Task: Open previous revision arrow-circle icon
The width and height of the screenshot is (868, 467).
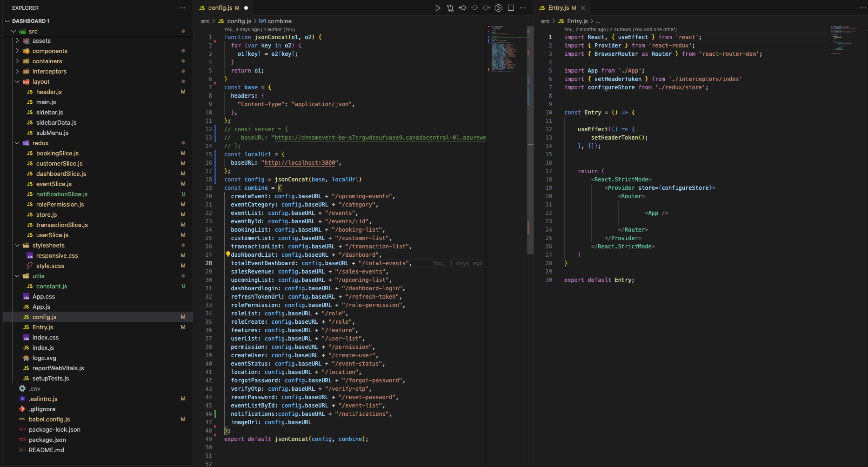Action: click(x=462, y=8)
